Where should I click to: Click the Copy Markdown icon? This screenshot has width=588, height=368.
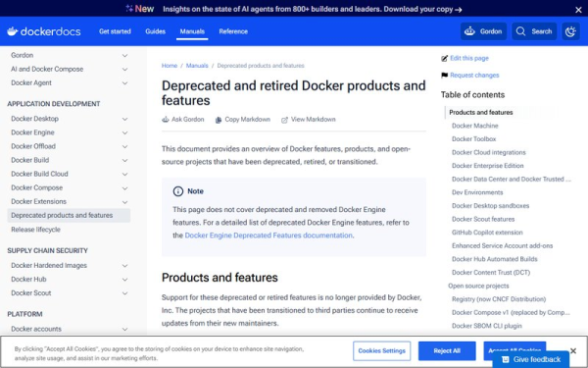tap(219, 120)
